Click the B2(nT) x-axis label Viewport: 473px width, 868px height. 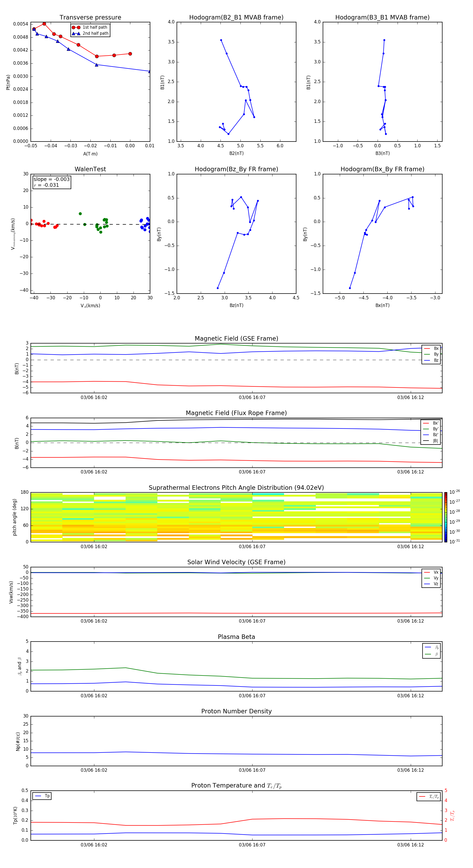(236, 153)
